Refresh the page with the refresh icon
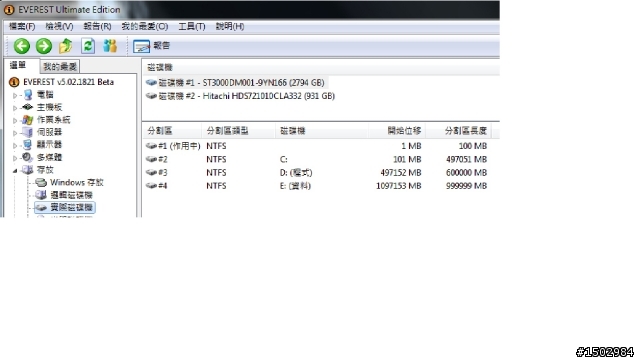The height and width of the screenshot is (360, 640). coord(88,46)
